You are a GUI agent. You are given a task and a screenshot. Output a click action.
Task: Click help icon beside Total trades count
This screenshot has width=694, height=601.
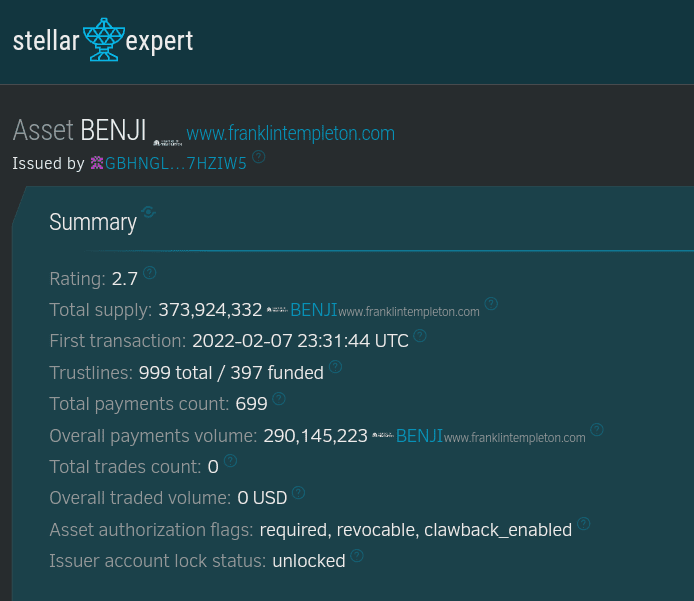click(230, 461)
